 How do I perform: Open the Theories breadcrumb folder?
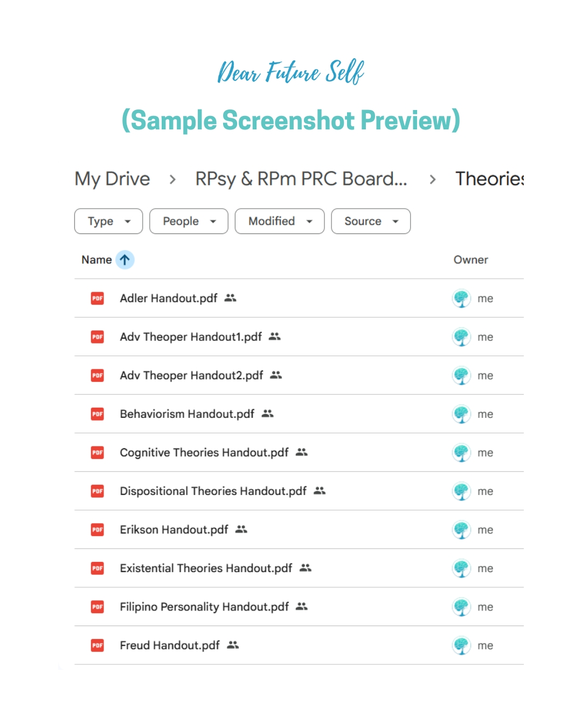point(489,179)
